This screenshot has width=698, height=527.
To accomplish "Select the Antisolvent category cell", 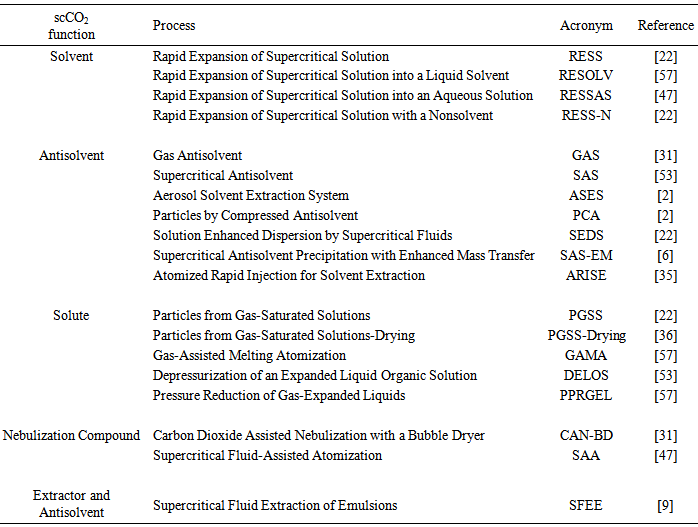I will (71, 156).
